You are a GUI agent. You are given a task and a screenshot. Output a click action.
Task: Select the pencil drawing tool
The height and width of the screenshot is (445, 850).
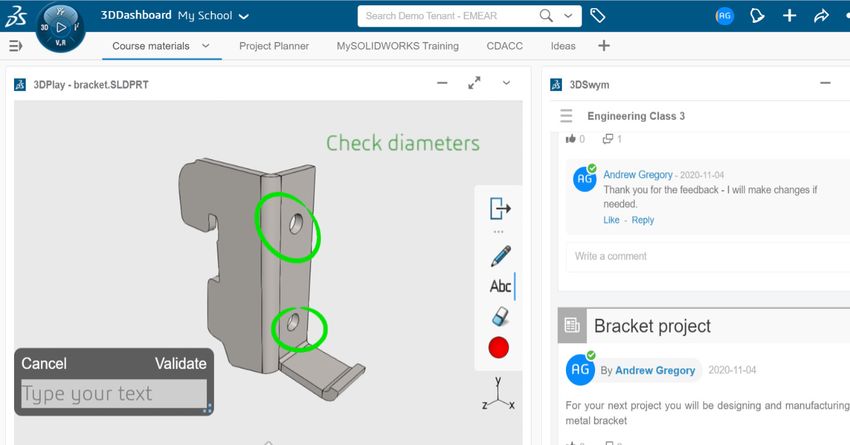500,256
